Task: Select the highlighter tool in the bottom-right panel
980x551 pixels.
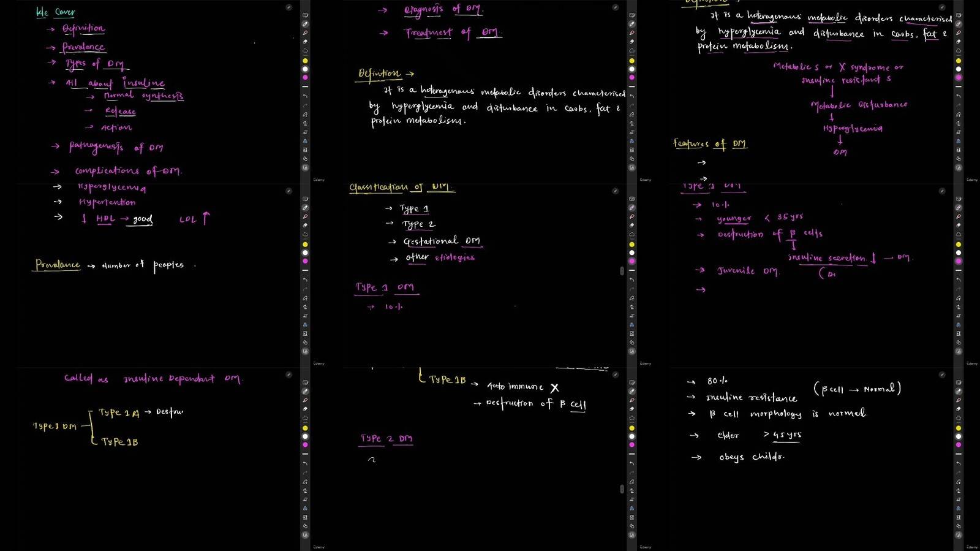Action: pos(958,400)
